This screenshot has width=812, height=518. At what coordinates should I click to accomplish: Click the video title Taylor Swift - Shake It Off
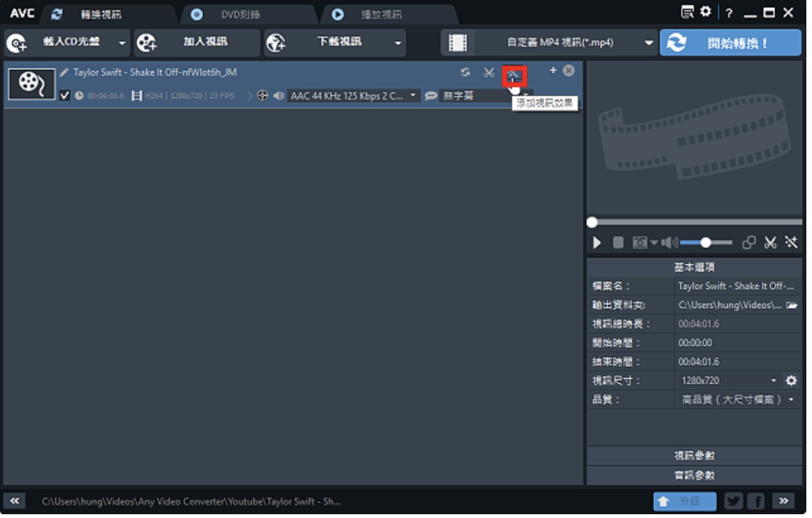155,73
